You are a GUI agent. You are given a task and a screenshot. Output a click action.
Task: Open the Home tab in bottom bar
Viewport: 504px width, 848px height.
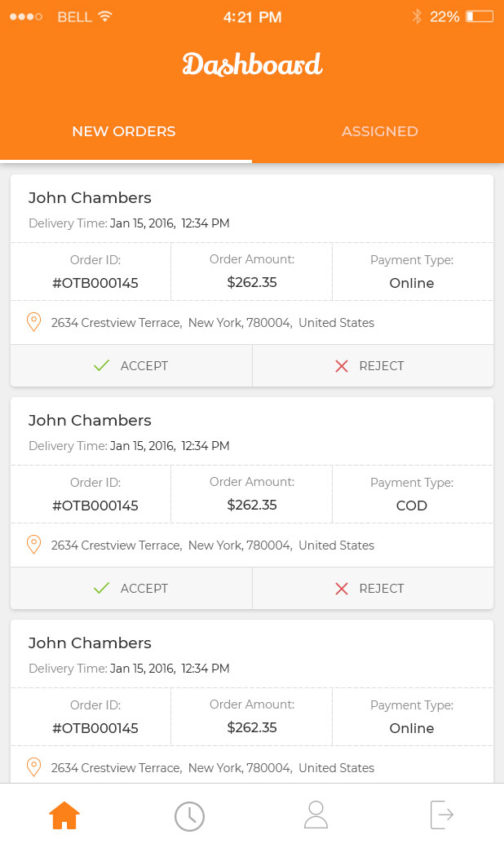[x=64, y=815]
